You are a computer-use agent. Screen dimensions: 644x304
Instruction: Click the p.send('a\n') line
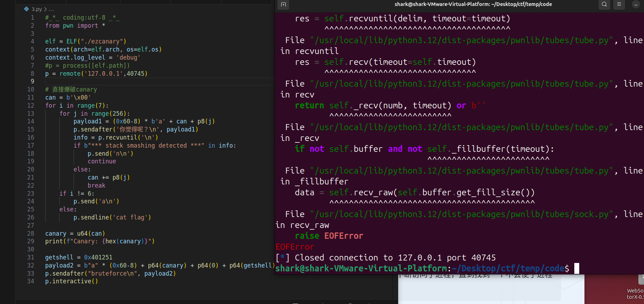coord(96,201)
